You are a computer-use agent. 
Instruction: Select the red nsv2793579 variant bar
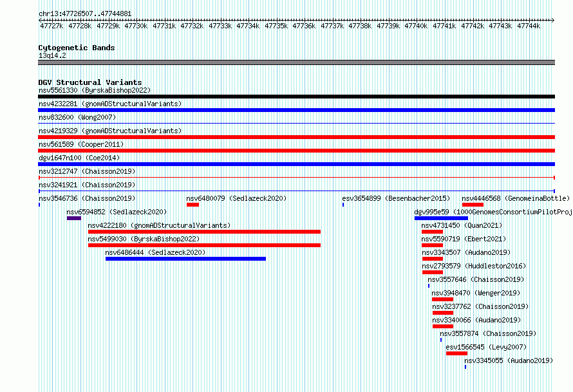pyautogui.click(x=433, y=272)
